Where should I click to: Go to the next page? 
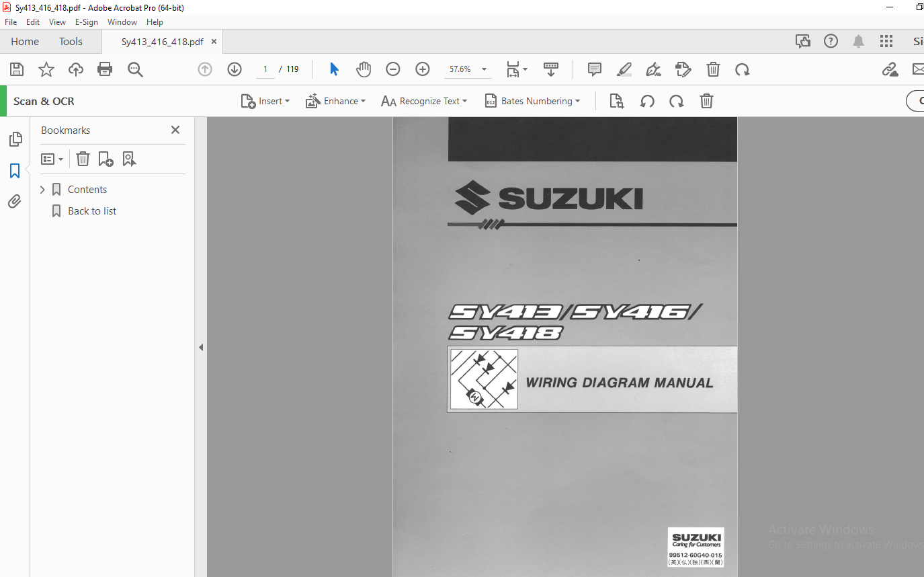235,69
